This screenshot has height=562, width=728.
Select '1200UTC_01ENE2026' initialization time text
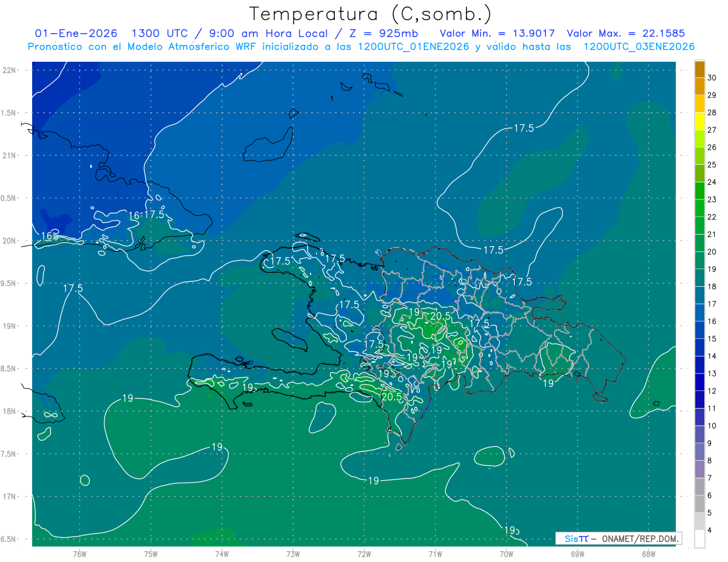[x=413, y=47]
